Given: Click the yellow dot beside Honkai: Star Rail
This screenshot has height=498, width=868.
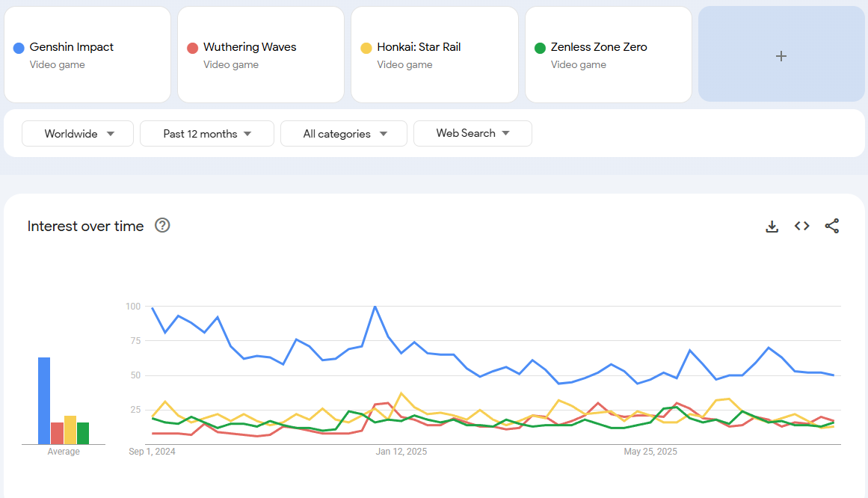Looking at the screenshot, I should click(366, 48).
